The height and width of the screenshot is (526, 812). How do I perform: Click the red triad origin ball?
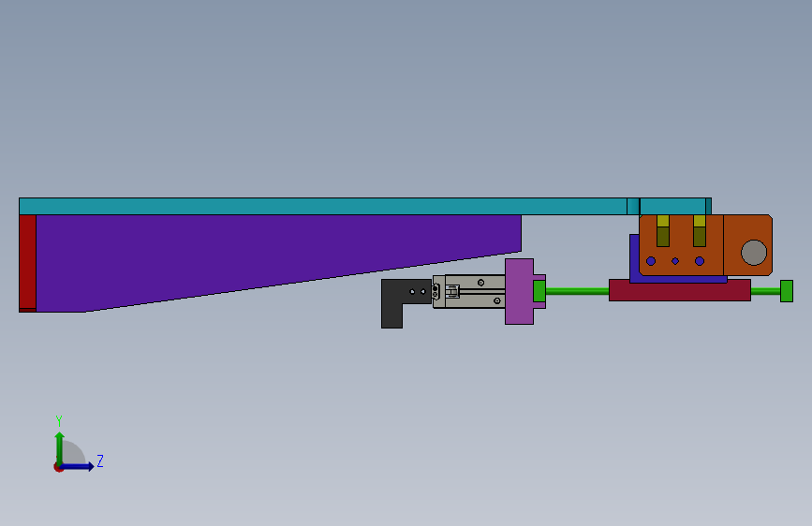tap(58, 467)
